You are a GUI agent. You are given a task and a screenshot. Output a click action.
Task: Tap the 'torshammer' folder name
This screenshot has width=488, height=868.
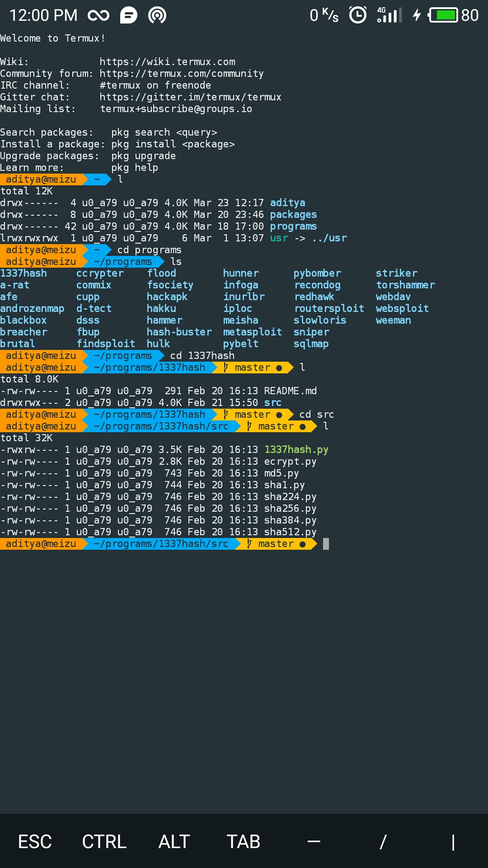pos(405,285)
